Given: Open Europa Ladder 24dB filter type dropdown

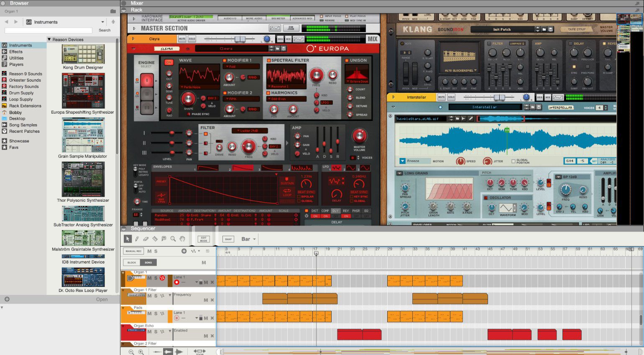Looking at the screenshot, I should [x=249, y=131].
